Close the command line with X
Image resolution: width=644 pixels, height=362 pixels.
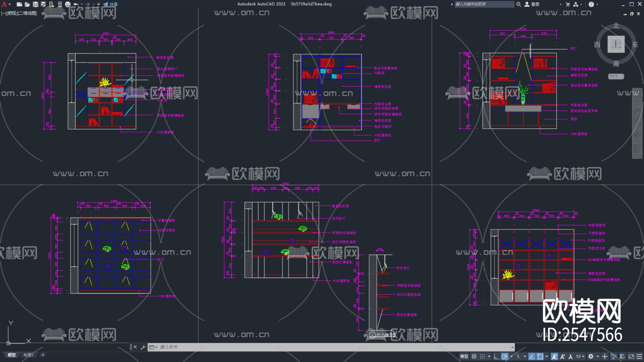click(135, 347)
